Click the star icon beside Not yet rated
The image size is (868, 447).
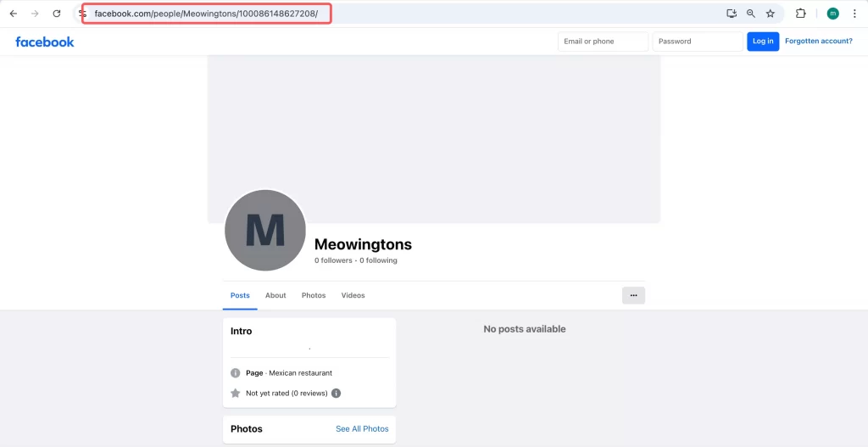[x=236, y=394]
